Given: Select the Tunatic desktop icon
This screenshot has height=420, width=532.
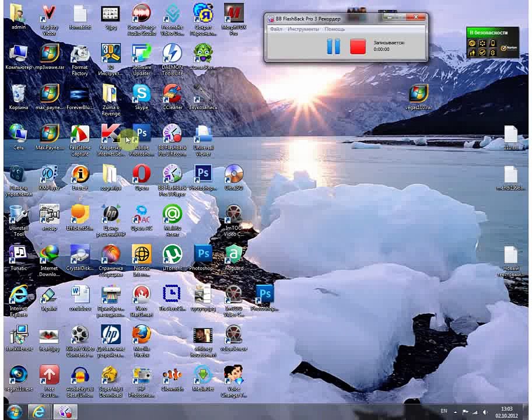Looking at the screenshot, I should [x=18, y=258].
